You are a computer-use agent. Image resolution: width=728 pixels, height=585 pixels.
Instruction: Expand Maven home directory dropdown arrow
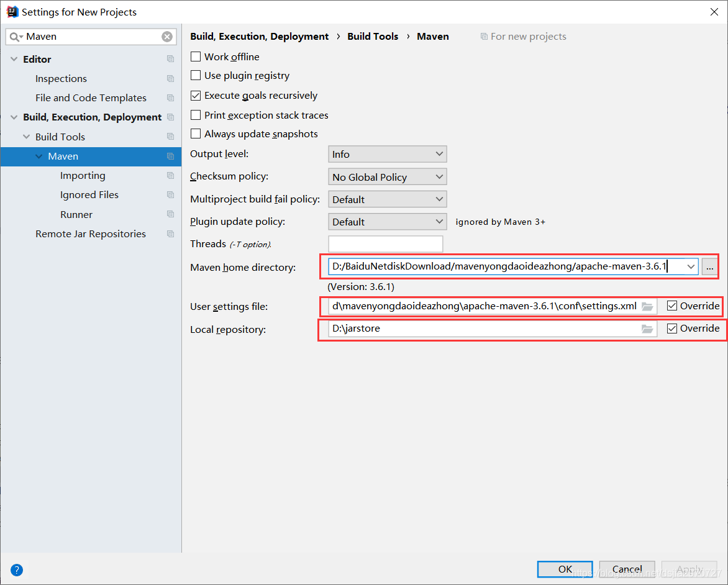click(x=691, y=266)
